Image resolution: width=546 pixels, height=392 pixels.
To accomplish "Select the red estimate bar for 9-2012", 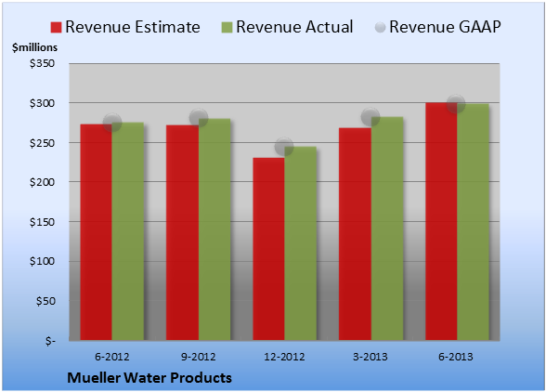I will (182, 233).
